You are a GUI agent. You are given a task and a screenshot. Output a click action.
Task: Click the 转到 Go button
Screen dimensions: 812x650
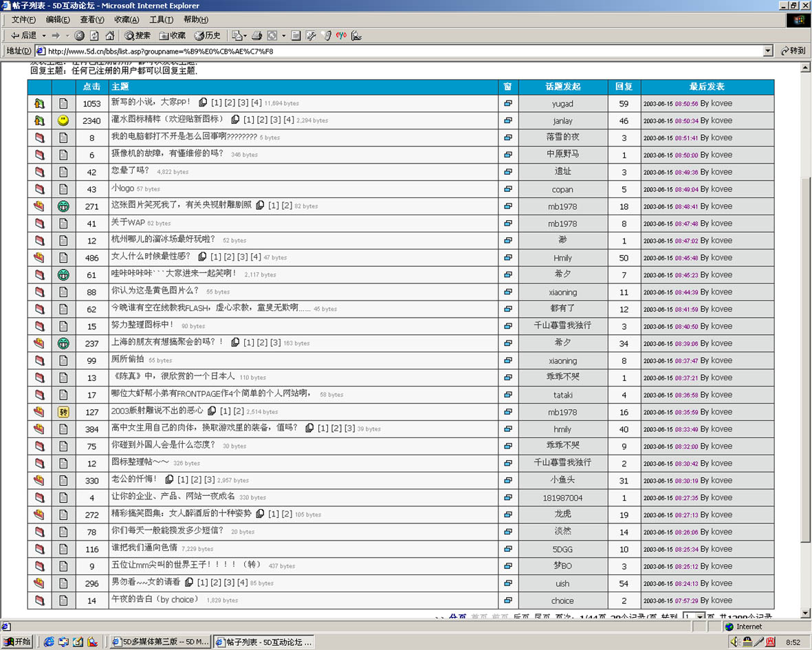point(793,51)
